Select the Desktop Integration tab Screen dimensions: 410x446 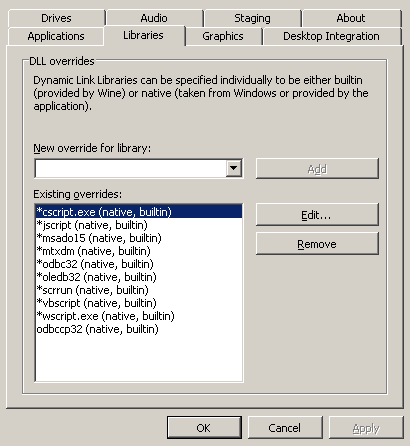pos(331,36)
